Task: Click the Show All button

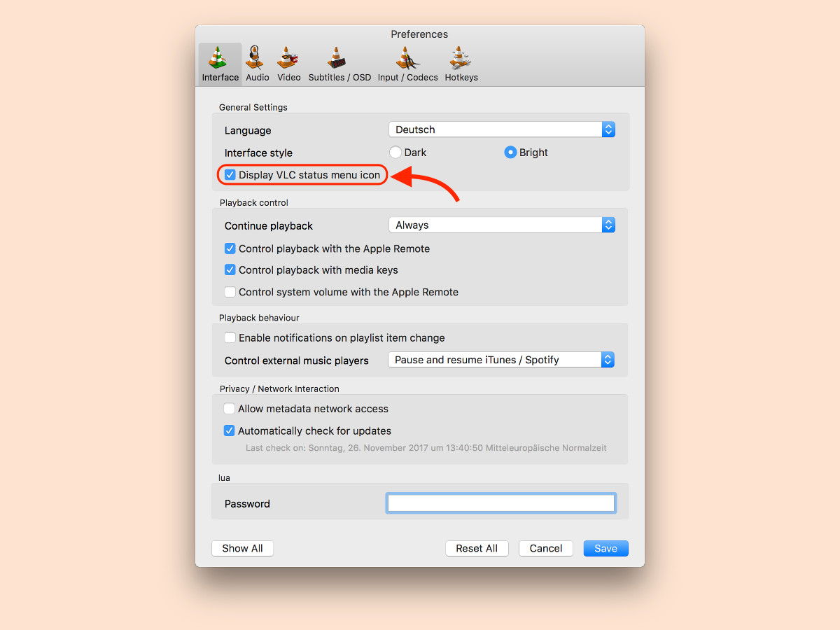Action: point(242,548)
